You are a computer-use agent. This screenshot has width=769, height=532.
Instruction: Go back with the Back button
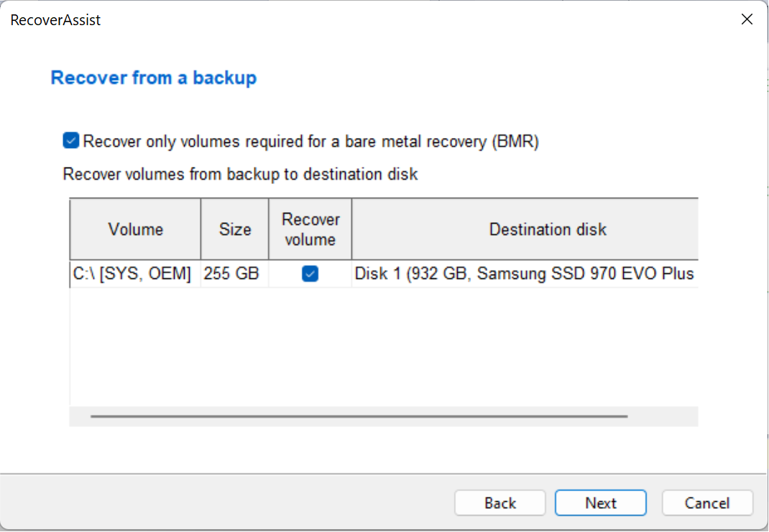click(x=499, y=503)
